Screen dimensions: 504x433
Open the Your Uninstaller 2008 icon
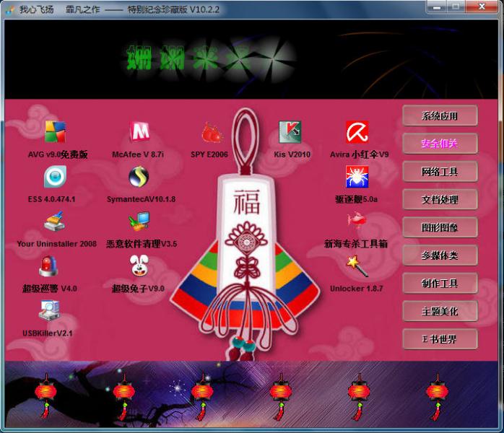pyautogui.click(x=54, y=222)
